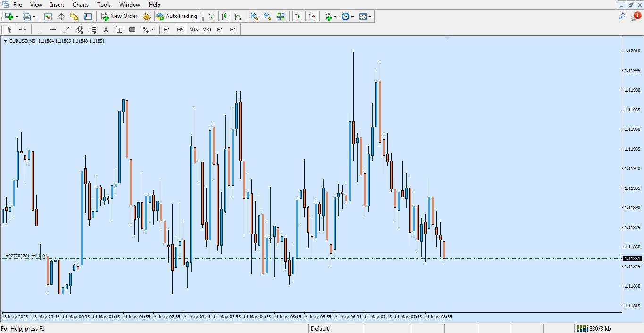
Task: Open the View menu
Action: click(x=36, y=5)
